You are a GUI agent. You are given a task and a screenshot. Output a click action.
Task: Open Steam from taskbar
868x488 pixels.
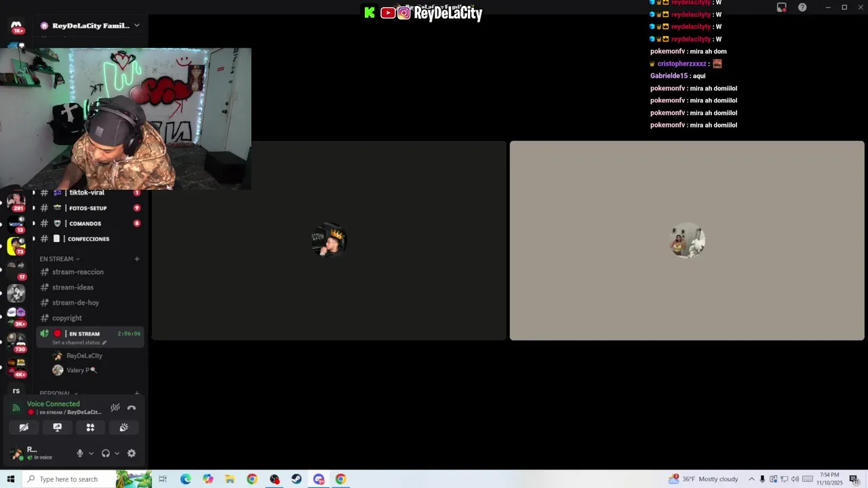coord(296,479)
